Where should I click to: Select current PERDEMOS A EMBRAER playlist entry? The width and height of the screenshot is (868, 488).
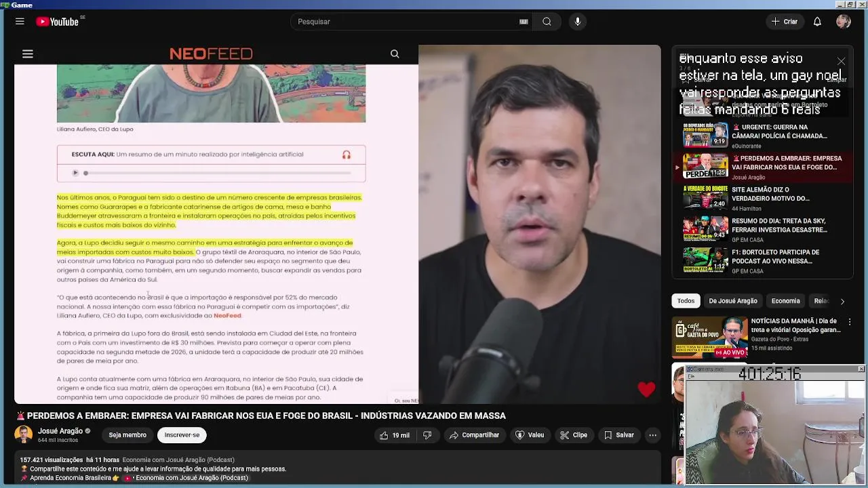(x=763, y=167)
